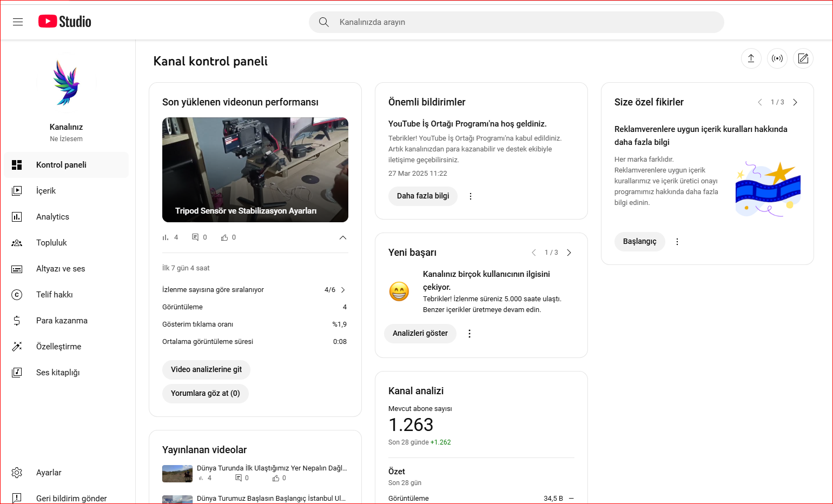The height and width of the screenshot is (504, 833).
Task: Go to next Yeni başarı card
Action: tap(569, 253)
